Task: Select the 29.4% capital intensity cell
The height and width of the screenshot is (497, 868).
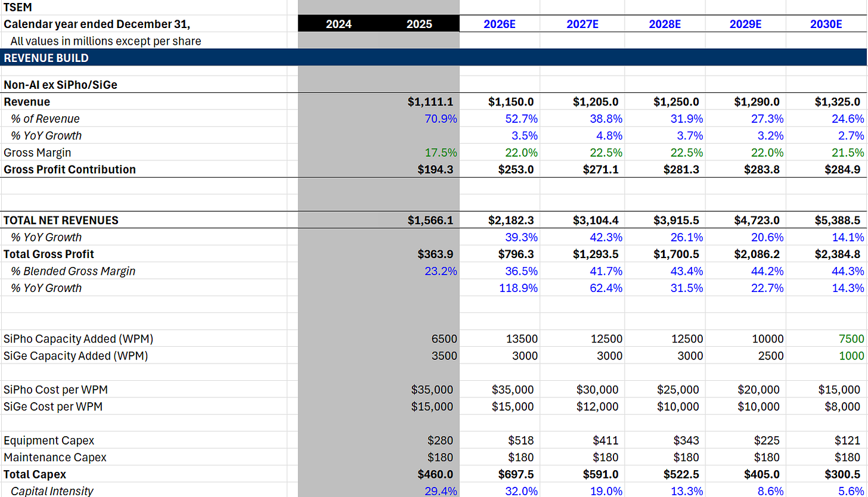Action: coord(442,491)
